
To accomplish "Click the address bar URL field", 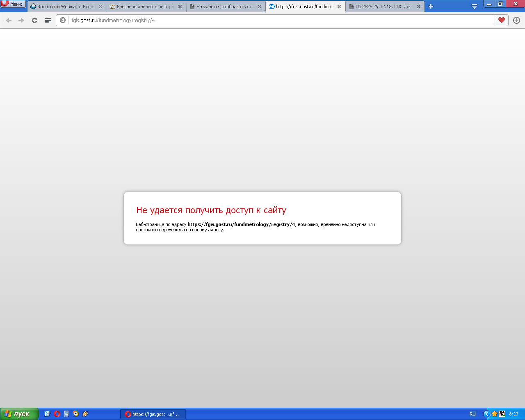I will (x=279, y=20).
